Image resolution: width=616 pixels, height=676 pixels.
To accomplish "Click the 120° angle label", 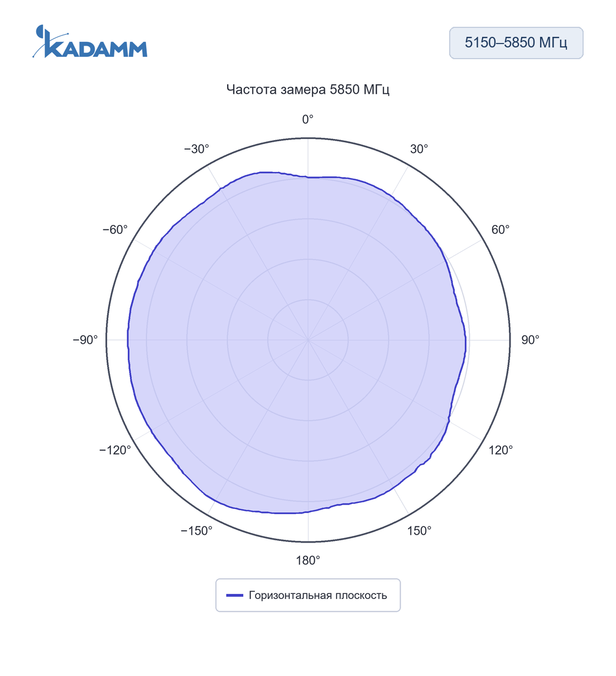I will [501, 450].
